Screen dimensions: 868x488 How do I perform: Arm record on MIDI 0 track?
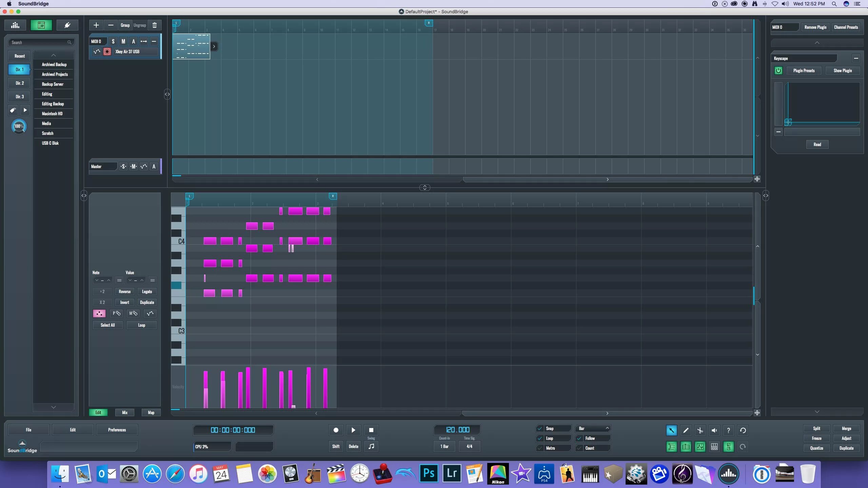tap(107, 52)
